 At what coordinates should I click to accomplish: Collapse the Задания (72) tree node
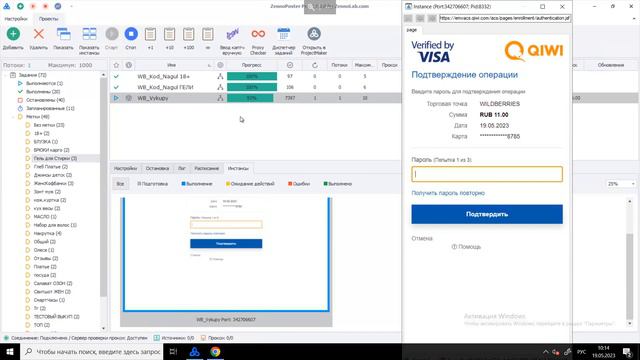coord(6,75)
